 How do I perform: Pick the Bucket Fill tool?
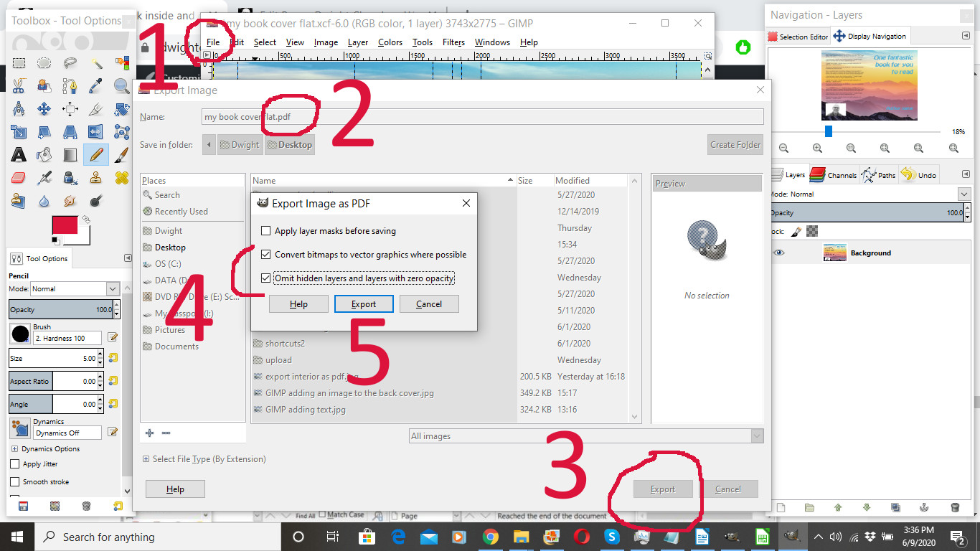coord(44,155)
